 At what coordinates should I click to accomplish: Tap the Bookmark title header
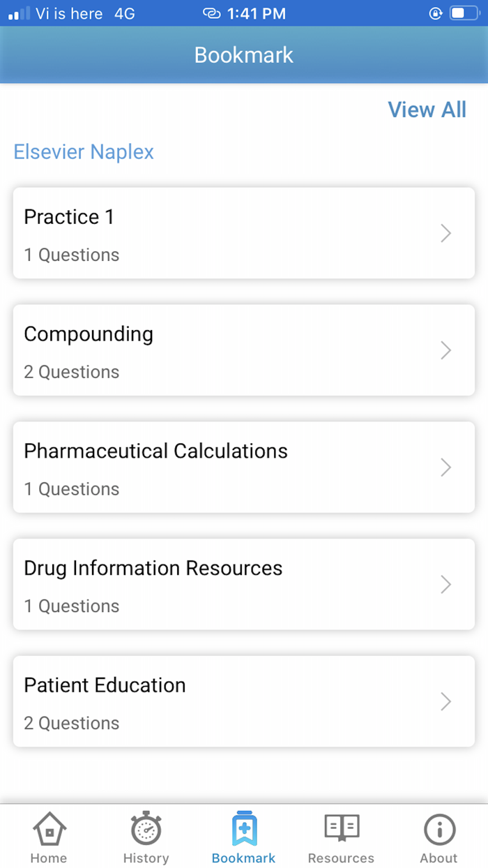point(243,54)
